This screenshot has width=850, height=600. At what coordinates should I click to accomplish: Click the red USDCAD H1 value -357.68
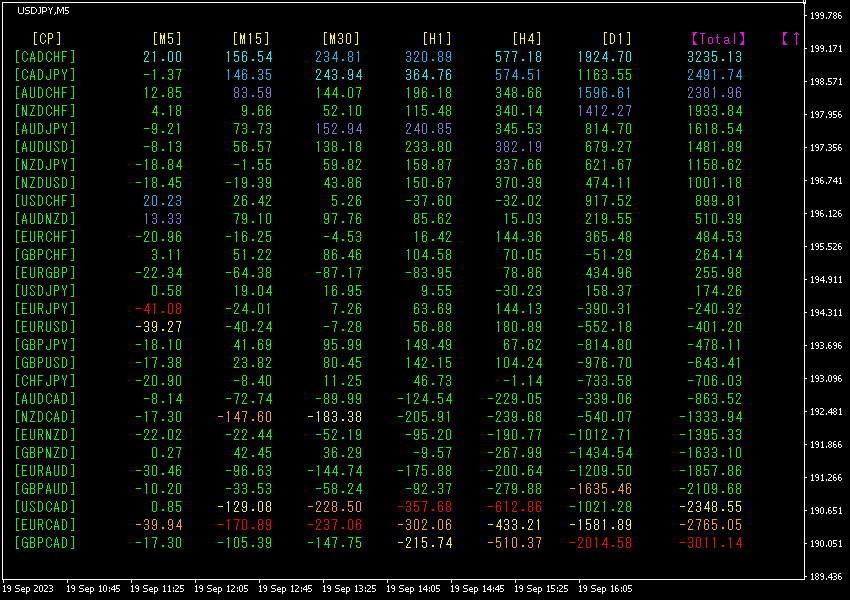point(424,507)
